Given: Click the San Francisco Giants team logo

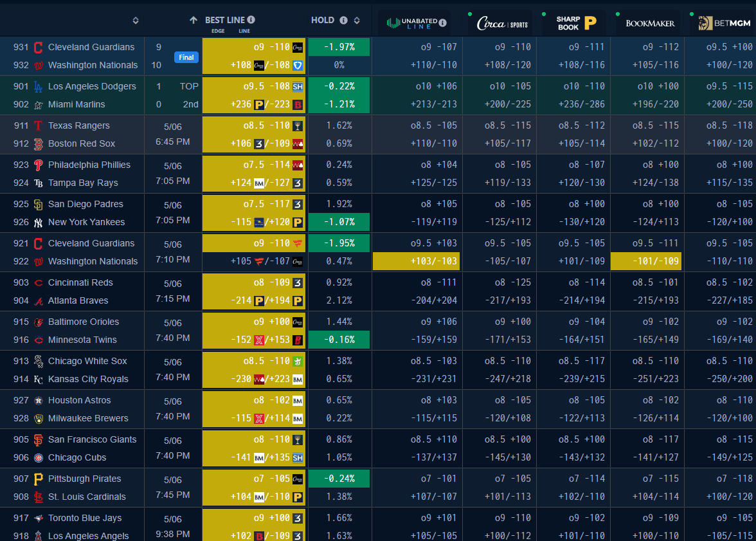Looking at the screenshot, I should (39, 439).
